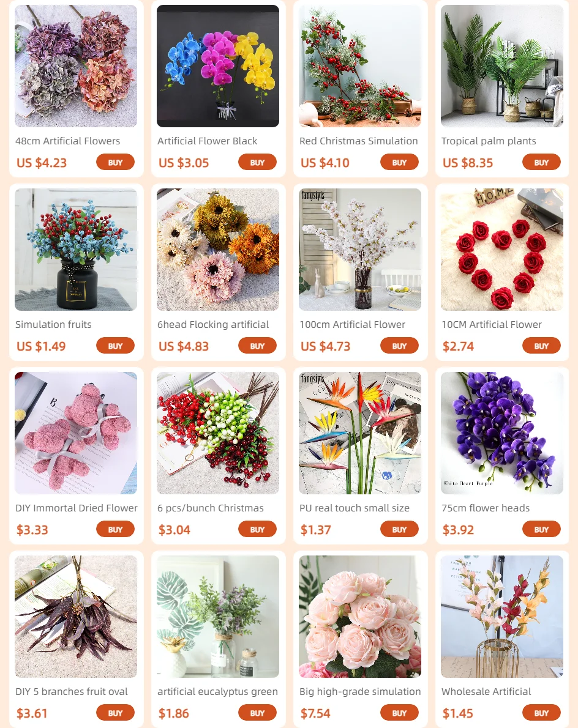This screenshot has width=578, height=728.
Task: Open the Tropical palm plants thumbnail
Action: [x=502, y=66]
